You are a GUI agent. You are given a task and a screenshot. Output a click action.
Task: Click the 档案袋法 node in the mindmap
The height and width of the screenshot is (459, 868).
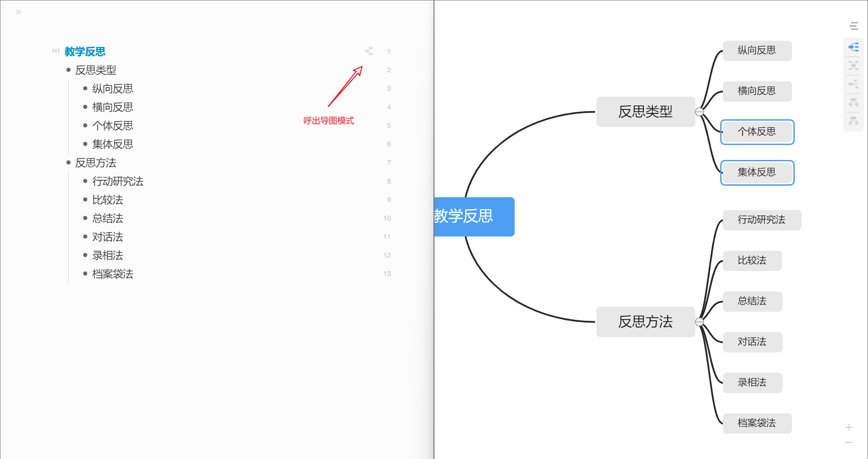pos(757,423)
